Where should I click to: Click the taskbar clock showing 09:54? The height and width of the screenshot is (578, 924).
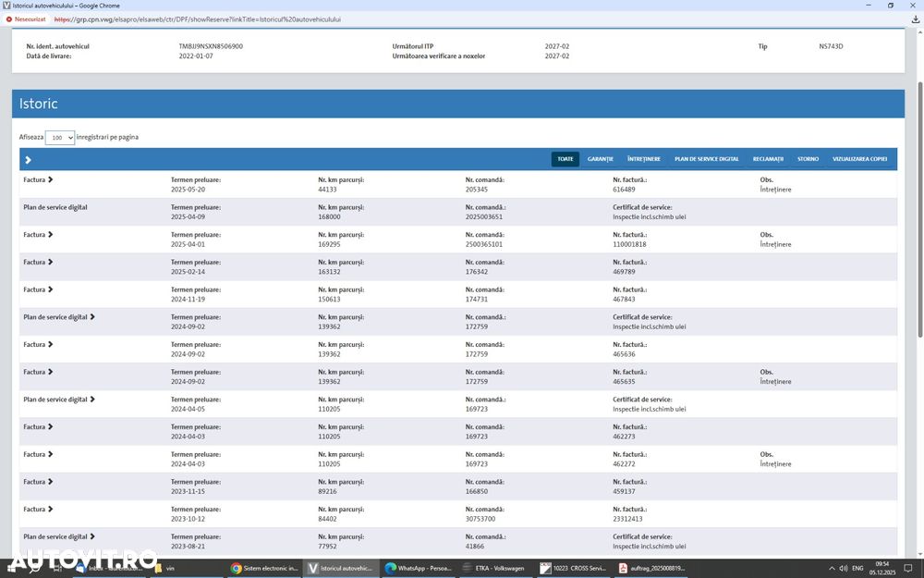(881, 569)
